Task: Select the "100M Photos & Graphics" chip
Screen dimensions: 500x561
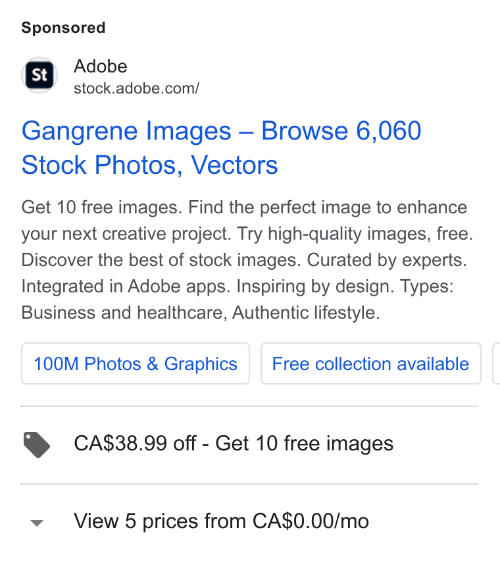Action: tap(135, 364)
